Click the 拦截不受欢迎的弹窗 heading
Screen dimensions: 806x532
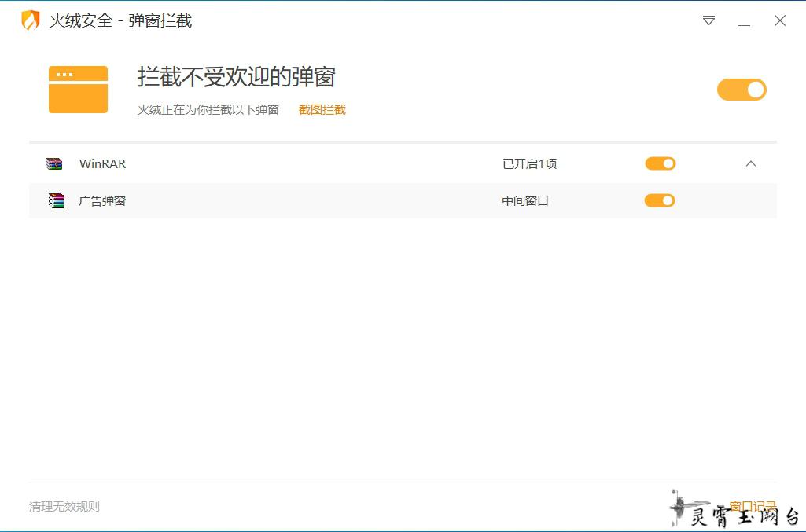(x=236, y=77)
